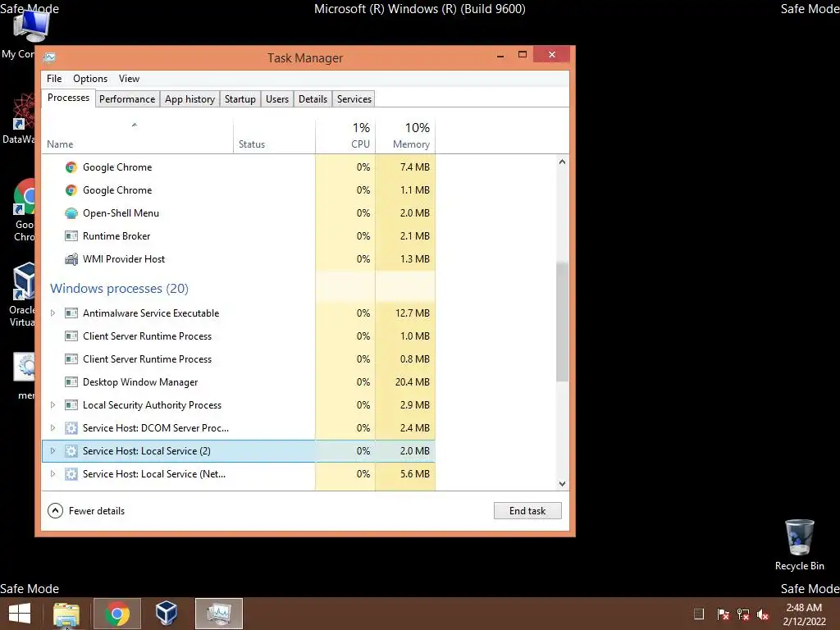Sort by the CPU column header
The image size is (840, 630).
click(x=345, y=137)
